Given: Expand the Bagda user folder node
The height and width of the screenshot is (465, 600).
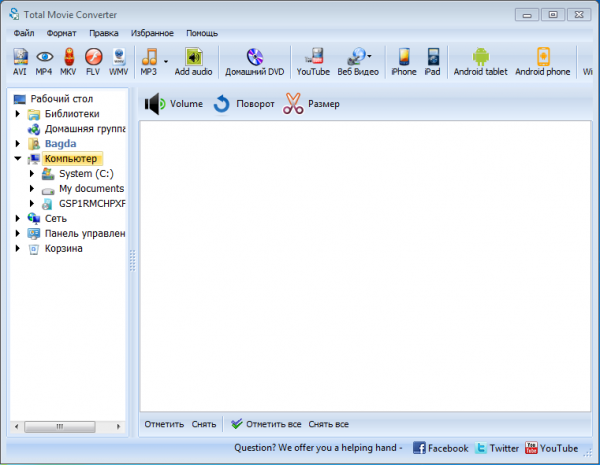Looking at the screenshot, I should [17, 144].
